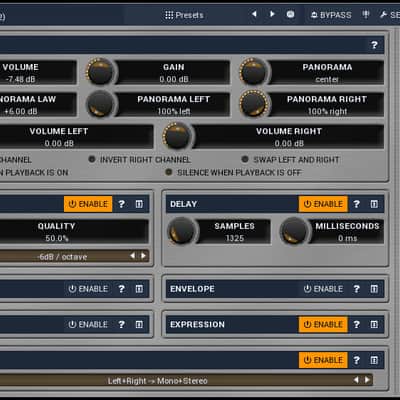
Task: Disable the bottom channel-mode panel via ENABLE
Action: [323, 360]
